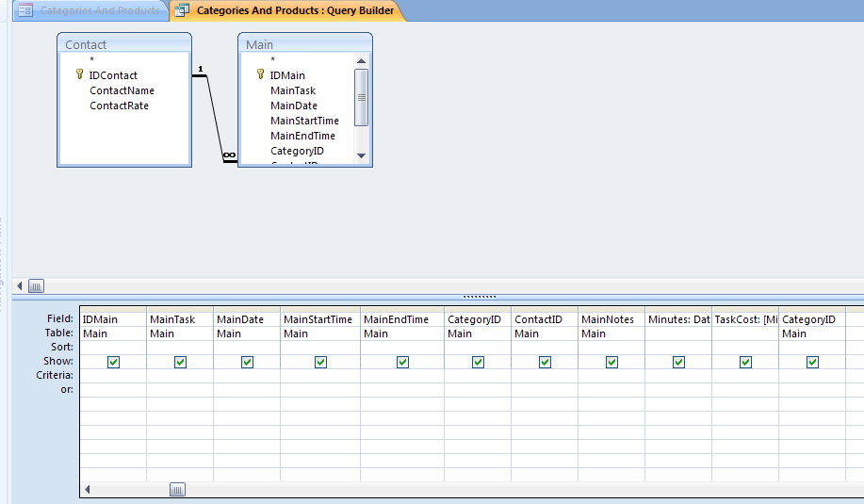Click the TaskCost calculated Field cell

pos(745,319)
